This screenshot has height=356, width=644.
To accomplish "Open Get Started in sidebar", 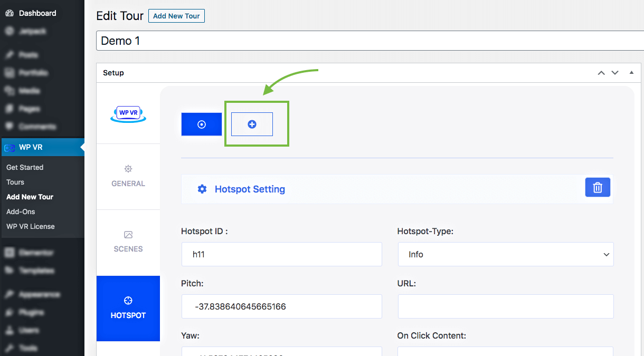I will pyautogui.click(x=25, y=167).
